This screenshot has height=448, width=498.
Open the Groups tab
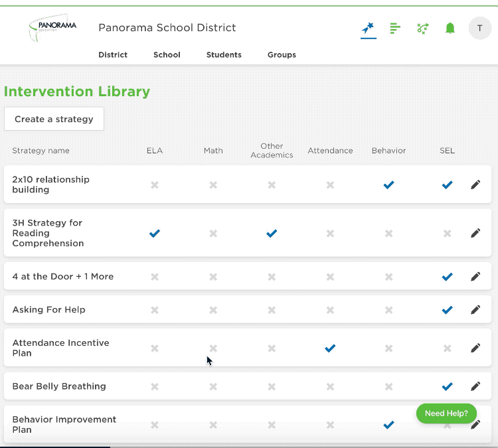point(282,54)
